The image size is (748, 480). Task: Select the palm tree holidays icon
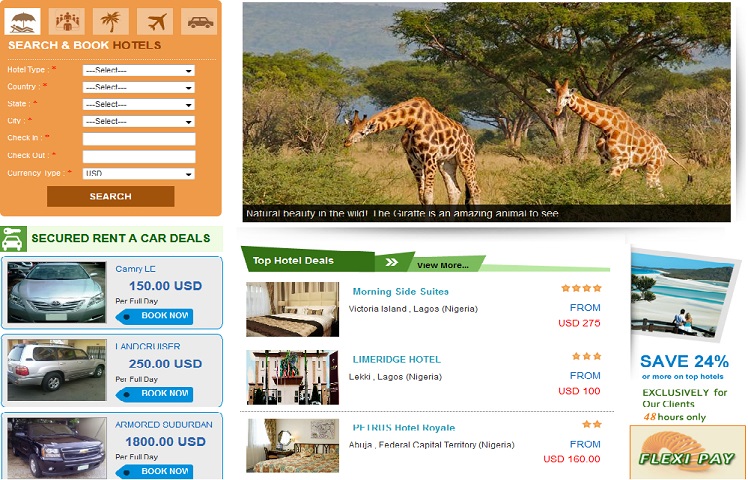111,21
